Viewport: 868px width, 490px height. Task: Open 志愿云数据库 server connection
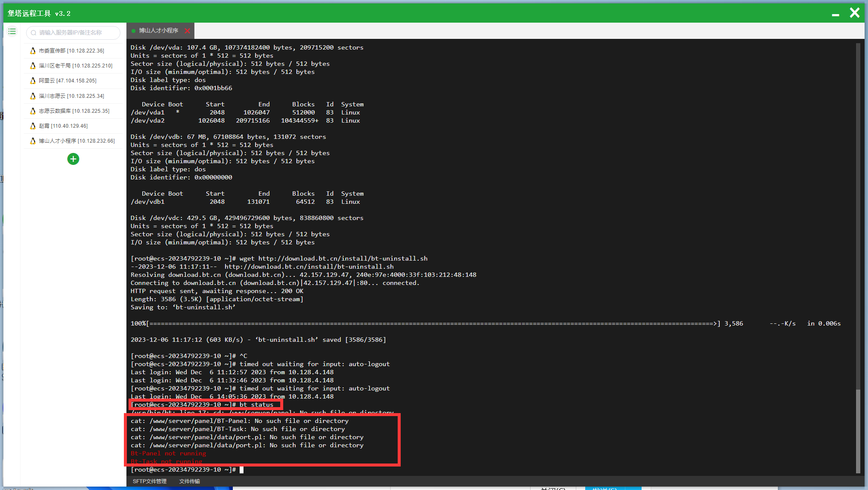tap(74, 111)
